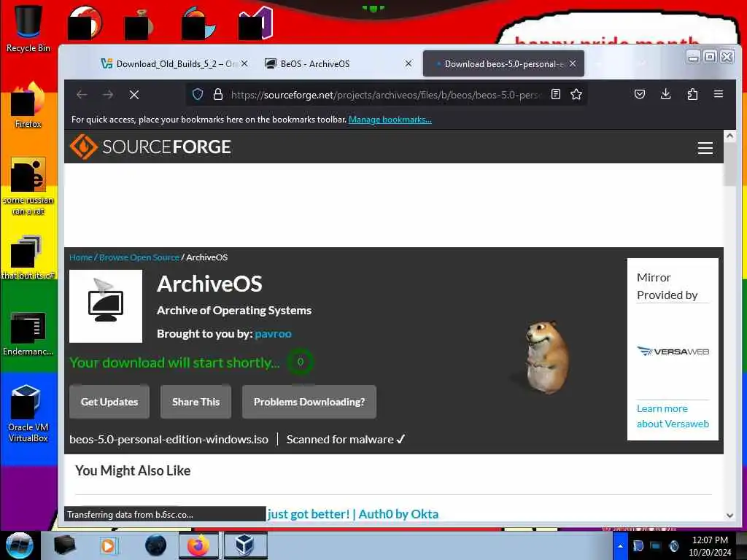
Task: Click the padlock site security icon
Action: (x=217, y=94)
